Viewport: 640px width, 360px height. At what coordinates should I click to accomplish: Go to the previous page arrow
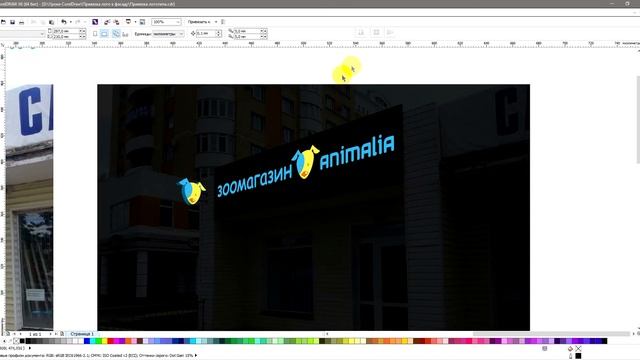pyautogui.click(x=20, y=334)
